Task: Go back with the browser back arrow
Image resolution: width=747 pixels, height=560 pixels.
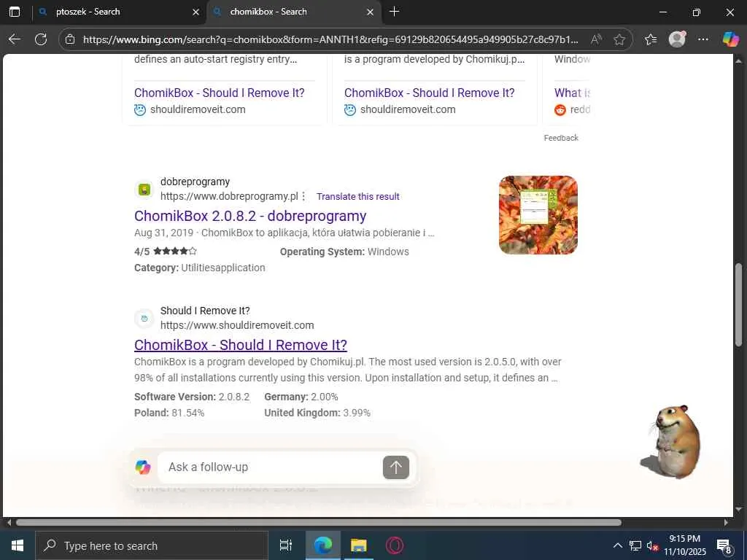Action: pos(15,39)
